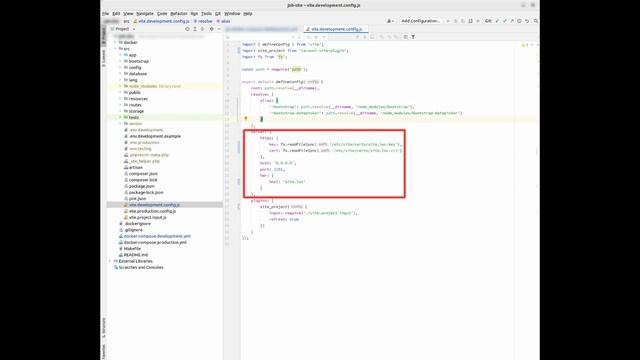Click the Git Update Project arrow icon
Image resolution: width=640 pixels, height=360 pixels.
(x=497, y=21)
